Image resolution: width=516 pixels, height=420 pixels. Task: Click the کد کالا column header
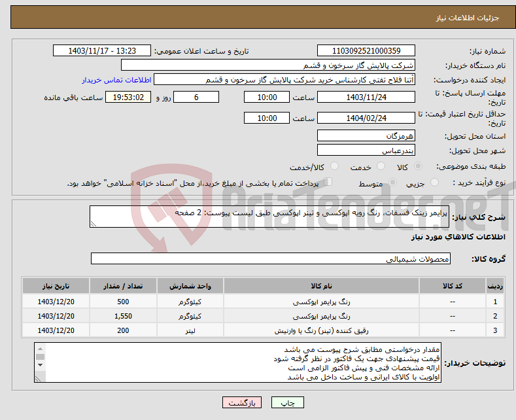coord(453,286)
